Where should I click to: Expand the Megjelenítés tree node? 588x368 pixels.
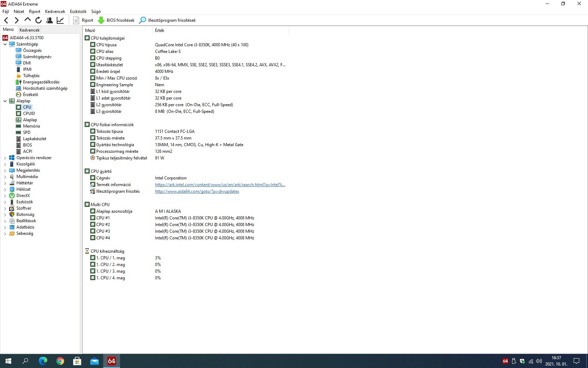point(5,170)
